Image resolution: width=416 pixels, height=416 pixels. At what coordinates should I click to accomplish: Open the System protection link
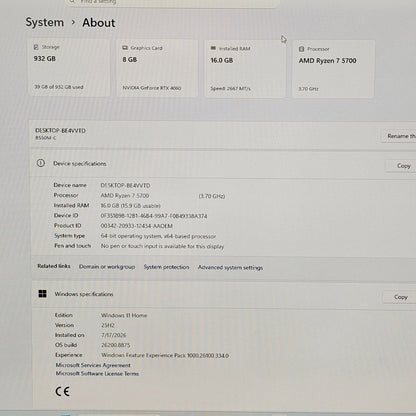click(166, 267)
